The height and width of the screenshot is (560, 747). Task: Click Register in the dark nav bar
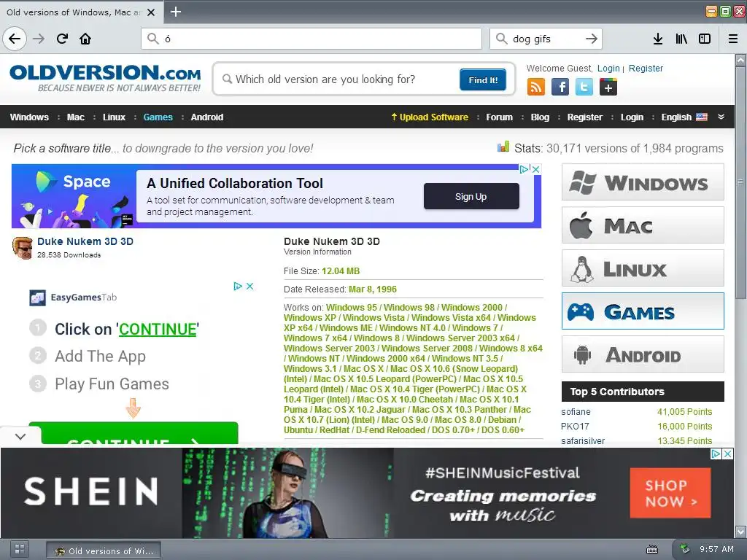click(584, 117)
